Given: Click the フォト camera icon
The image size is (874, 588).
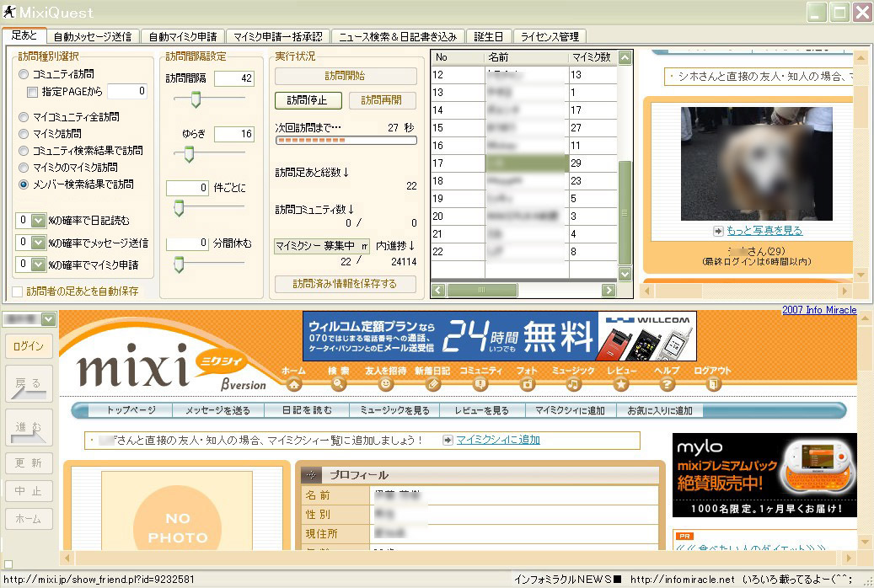Looking at the screenshot, I should pyautogui.click(x=527, y=384).
